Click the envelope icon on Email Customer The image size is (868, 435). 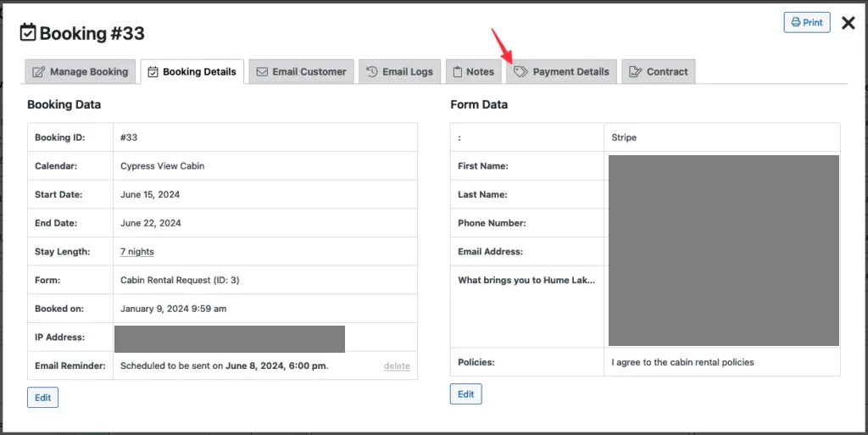pos(262,72)
